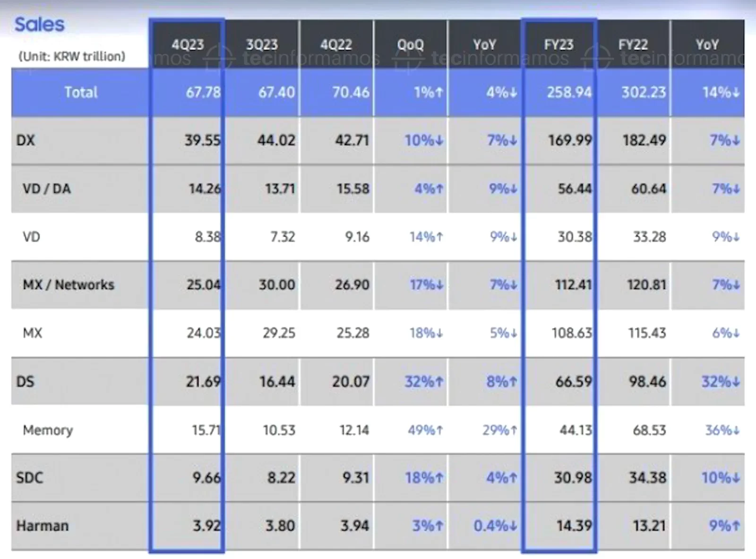This screenshot has width=756, height=559.
Task: Select the Harman YoY 0.4% decrease cell
Action: pos(495,525)
